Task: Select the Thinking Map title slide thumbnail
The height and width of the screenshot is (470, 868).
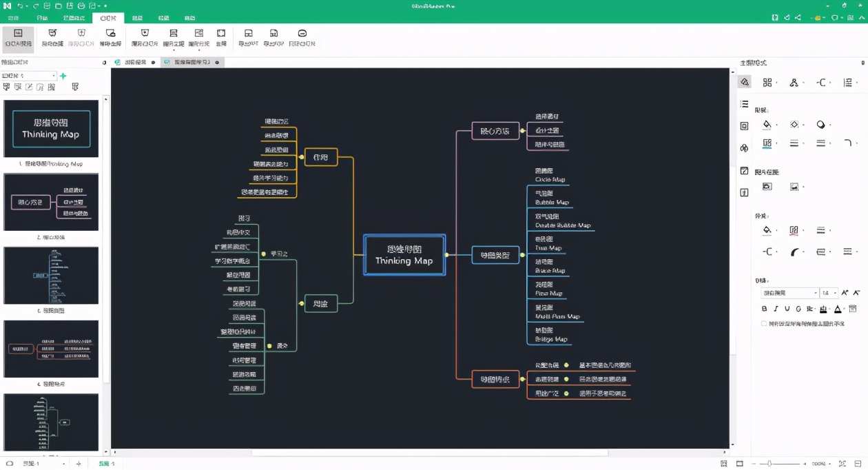Action: point(51,129)
